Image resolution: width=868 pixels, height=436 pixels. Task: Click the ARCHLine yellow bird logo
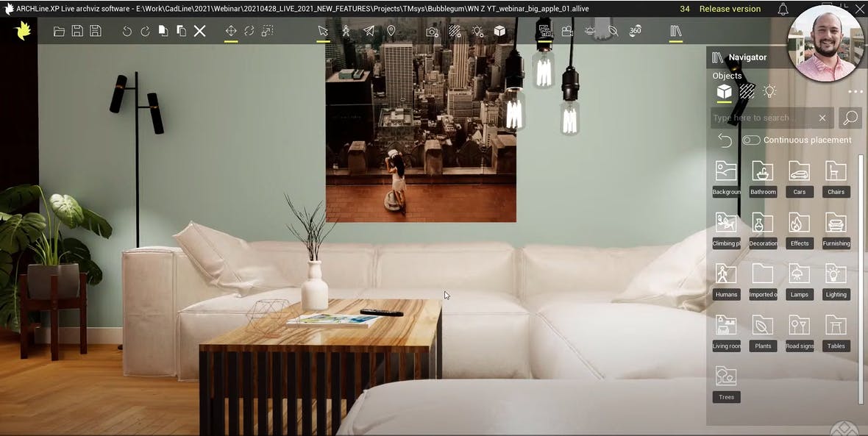coord(24,31)
